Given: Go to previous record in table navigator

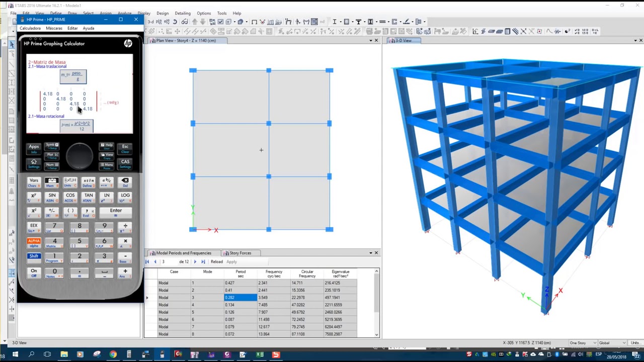Looking at the screenshot, I should pos(155,261).
